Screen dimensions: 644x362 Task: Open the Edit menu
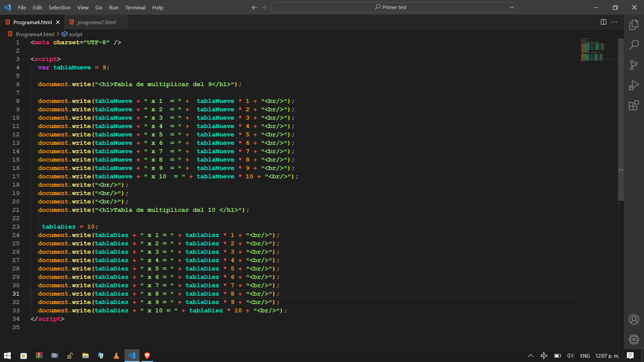click(37, 7)
